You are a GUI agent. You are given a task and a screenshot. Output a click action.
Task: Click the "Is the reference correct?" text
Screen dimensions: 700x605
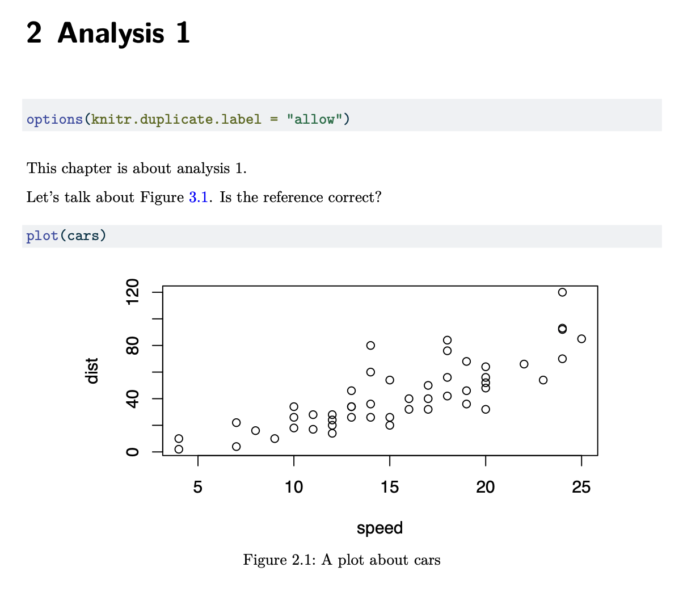301,198
